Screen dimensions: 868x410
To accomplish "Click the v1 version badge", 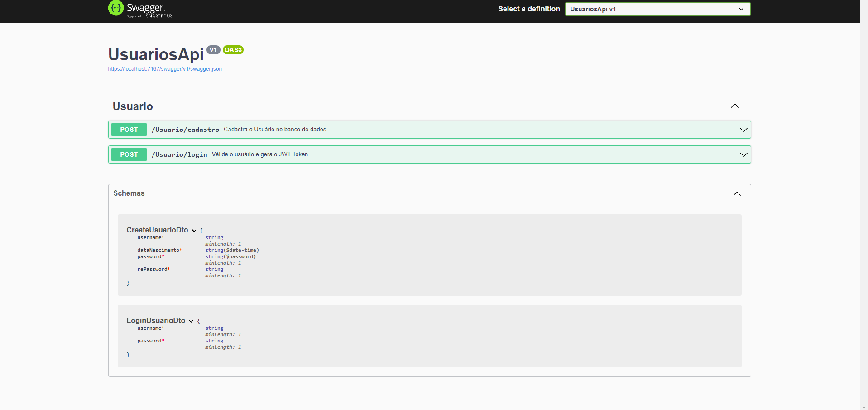I will [x=213, y=50].
